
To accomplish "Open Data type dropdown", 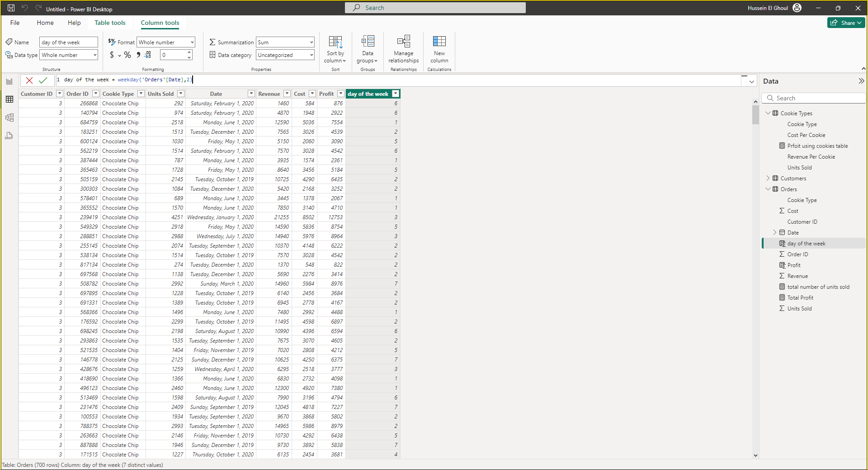I will pyautogui.click(x=69, y=55).
